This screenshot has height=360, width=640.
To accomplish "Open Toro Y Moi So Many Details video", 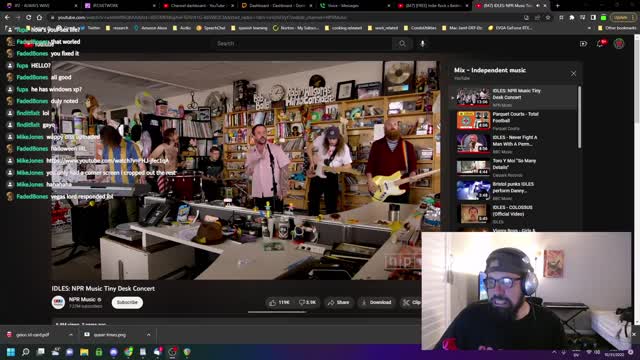I will click(514, 167).
